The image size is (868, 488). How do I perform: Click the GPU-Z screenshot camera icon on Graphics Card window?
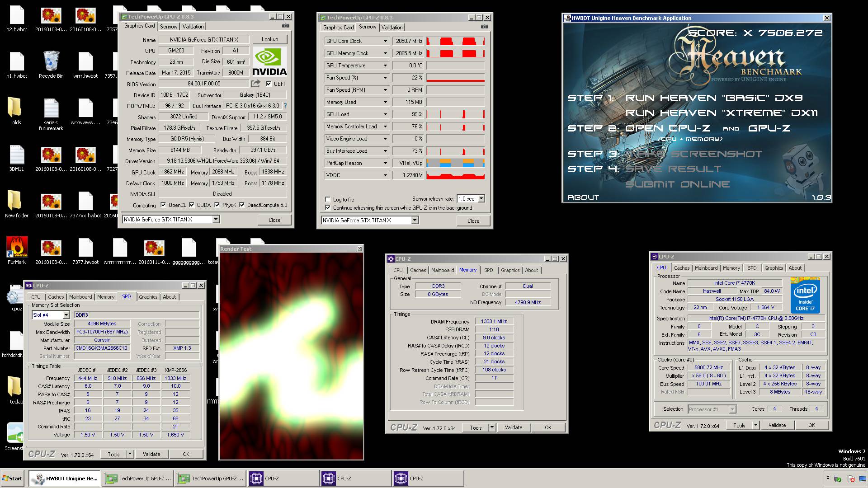[x=285, y=26]
